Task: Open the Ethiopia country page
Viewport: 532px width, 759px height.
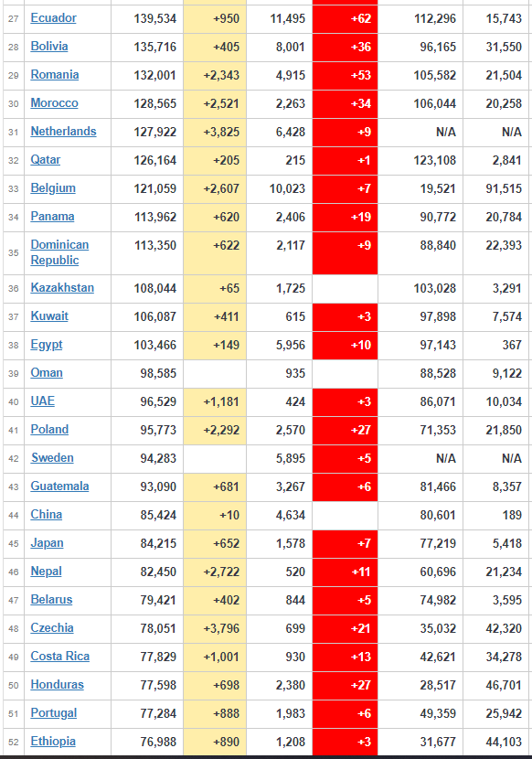Action: tap(53, 742)
